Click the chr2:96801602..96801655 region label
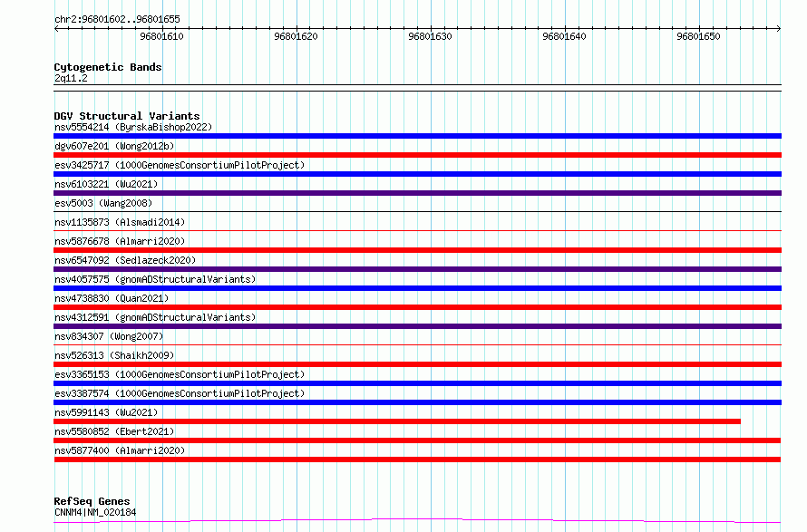This screenshot has width=807, height=532. point(117,19)
